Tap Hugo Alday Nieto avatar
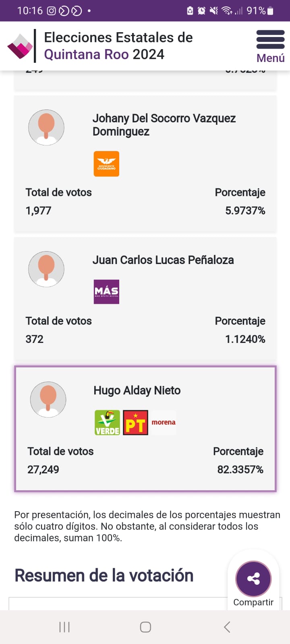Screen dimensions: 290x644 point(48,399)
